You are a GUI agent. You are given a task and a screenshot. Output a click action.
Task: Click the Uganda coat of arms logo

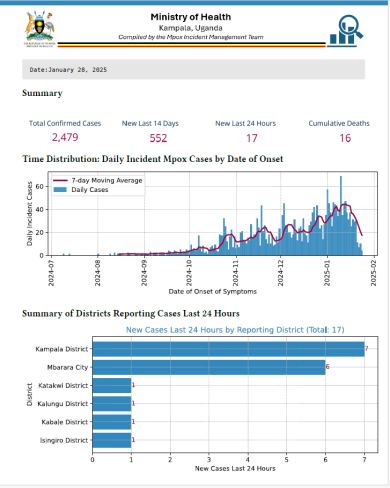pyautogui.click(x=39, y=29)
